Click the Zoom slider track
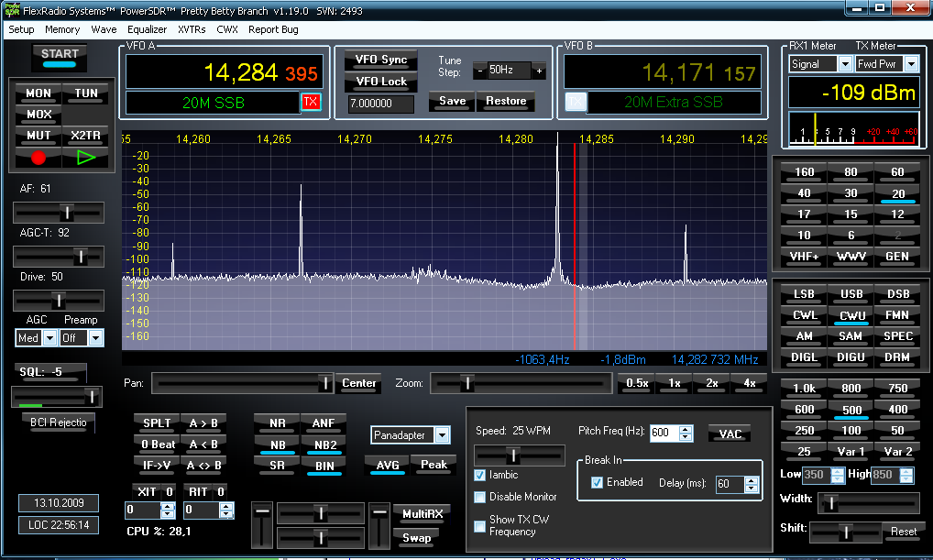This screenshot has width=933, height=560. pos(519,382)
